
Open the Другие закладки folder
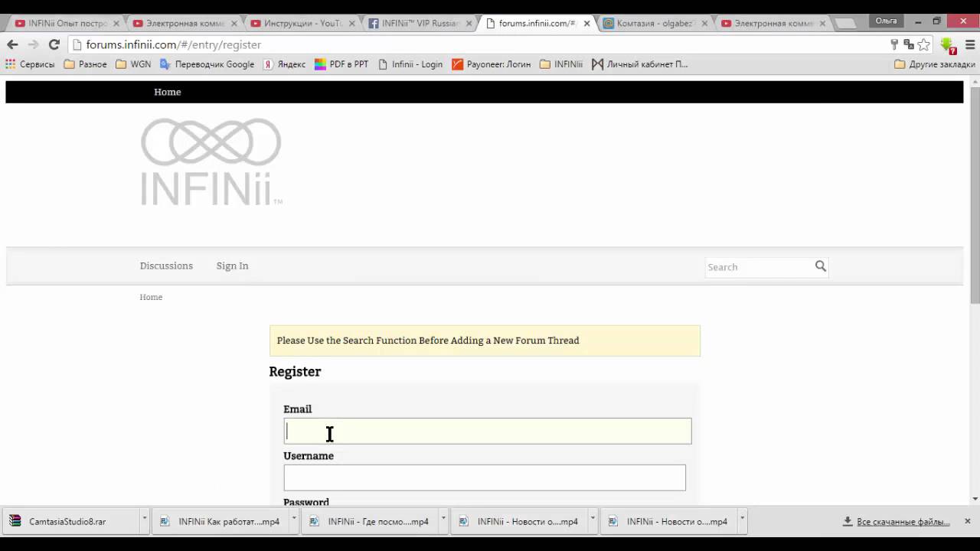(x=935, y=64)
